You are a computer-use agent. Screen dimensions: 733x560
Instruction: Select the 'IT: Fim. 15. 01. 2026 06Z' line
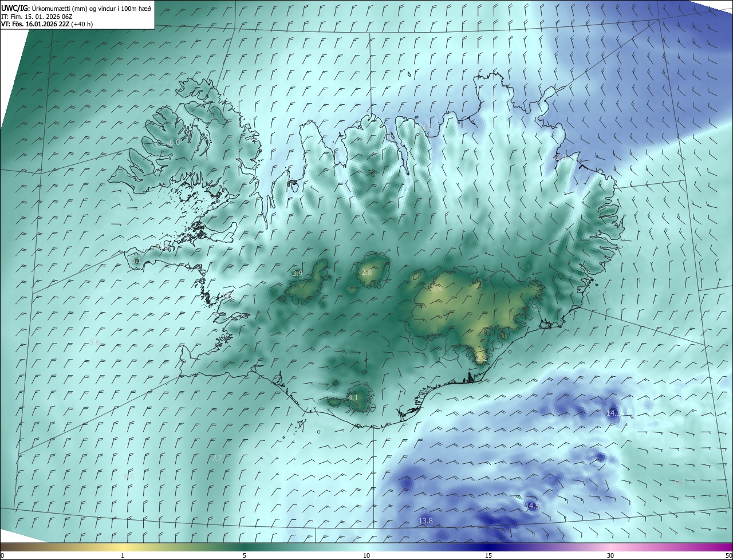click(36, 16)
